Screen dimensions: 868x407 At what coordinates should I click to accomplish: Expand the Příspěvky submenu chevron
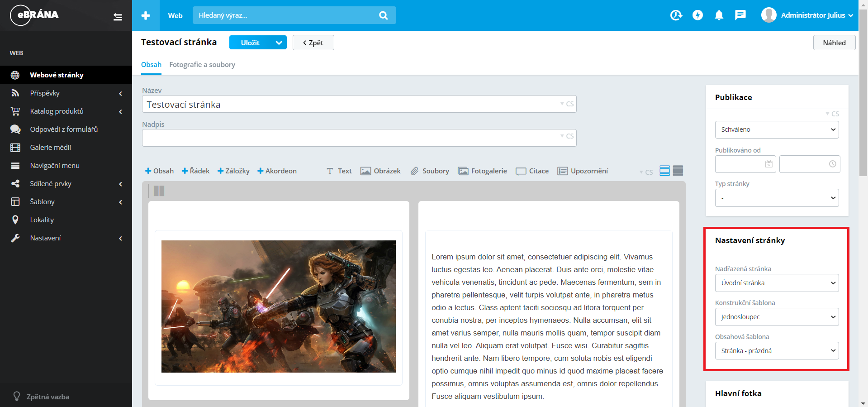pyautogui.click(x=120, y=93)
